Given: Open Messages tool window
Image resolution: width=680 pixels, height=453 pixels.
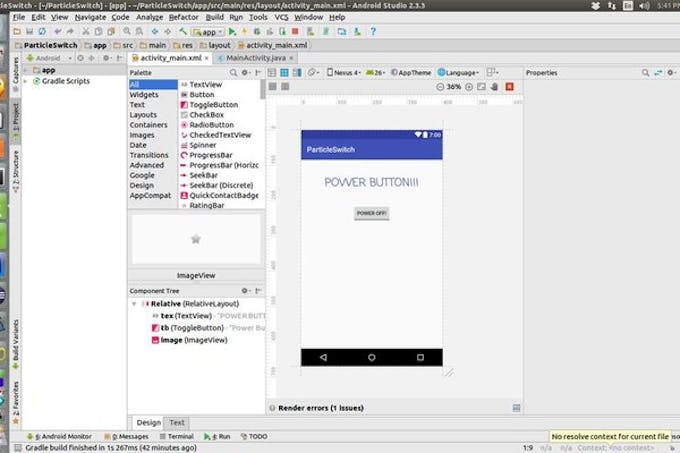Looking at the screenshot, I should click(127, 437).
